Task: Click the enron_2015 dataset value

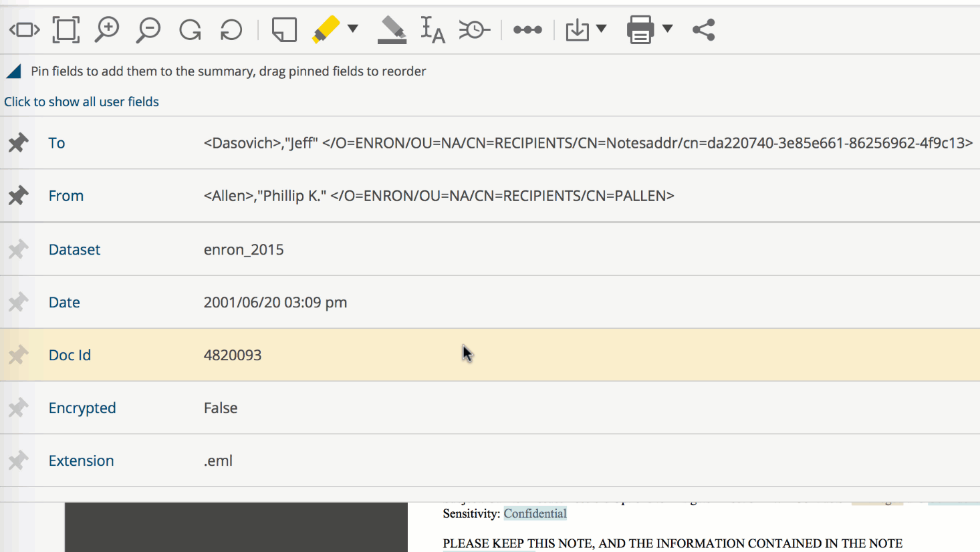Action: tap(244, 249)
